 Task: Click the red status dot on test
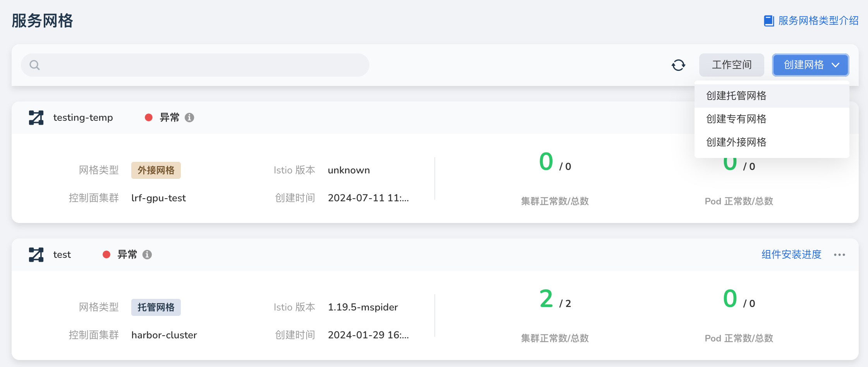(106, 254)
